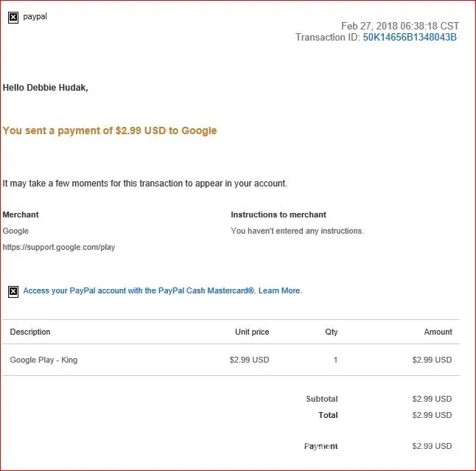The height and width of the screenshot is (471, 476).
Task: Click the support.google.com/play URL
Action: [59, 247]
